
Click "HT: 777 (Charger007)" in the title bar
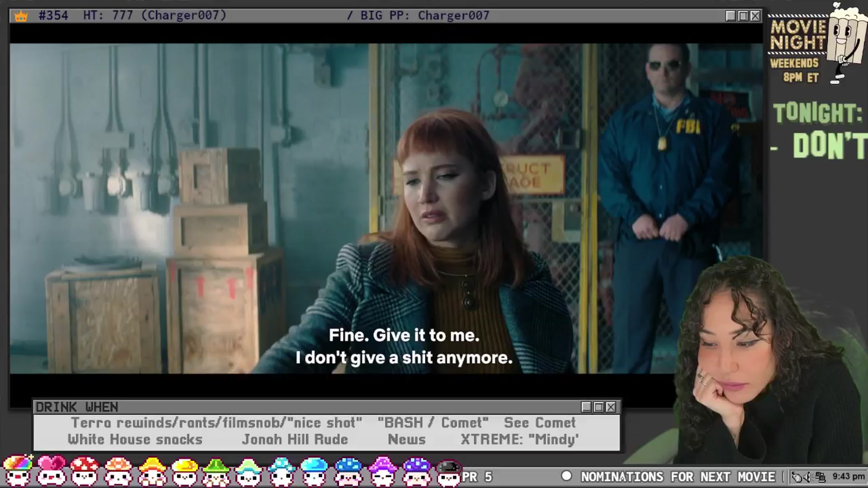155,15
